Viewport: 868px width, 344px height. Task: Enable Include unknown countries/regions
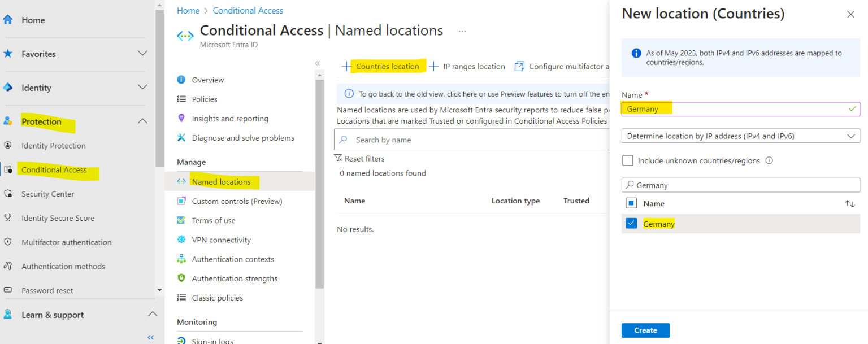click(x=627, y=160)
